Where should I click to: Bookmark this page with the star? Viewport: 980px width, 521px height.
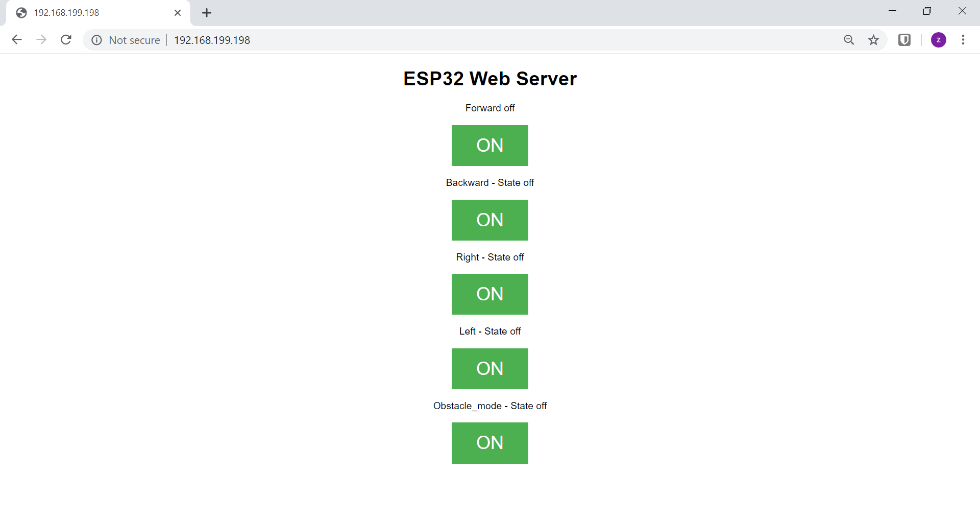coord(874,40)
